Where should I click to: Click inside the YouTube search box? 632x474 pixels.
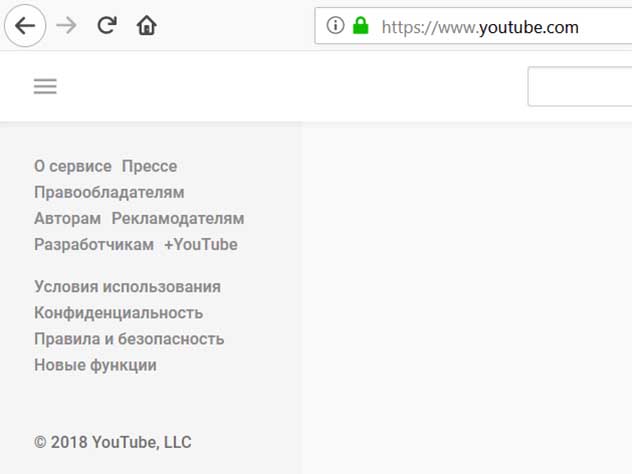(x=580, y=87)
